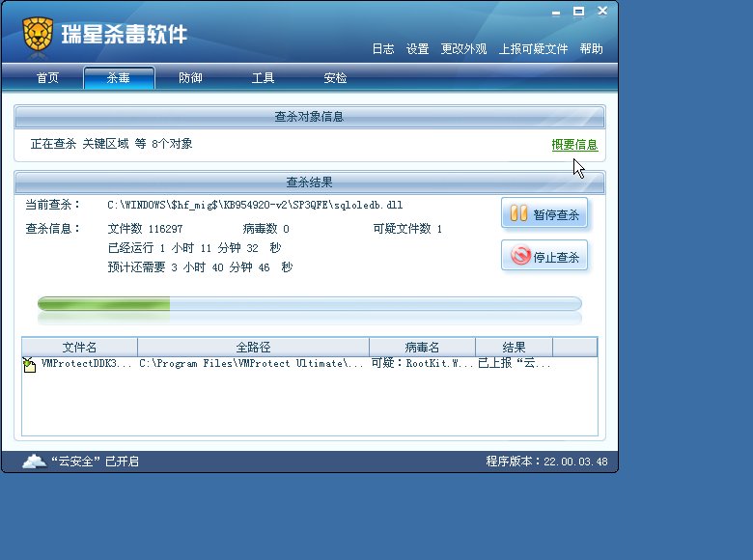Click the “云安全”已开启 status text
Screen dimensions: 753x560
point(95,462)
